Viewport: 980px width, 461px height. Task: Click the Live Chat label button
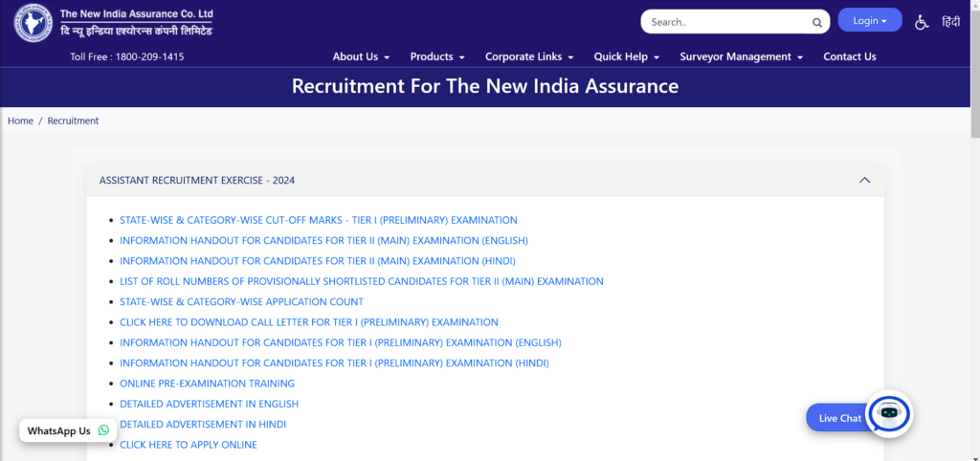[839, 418]
